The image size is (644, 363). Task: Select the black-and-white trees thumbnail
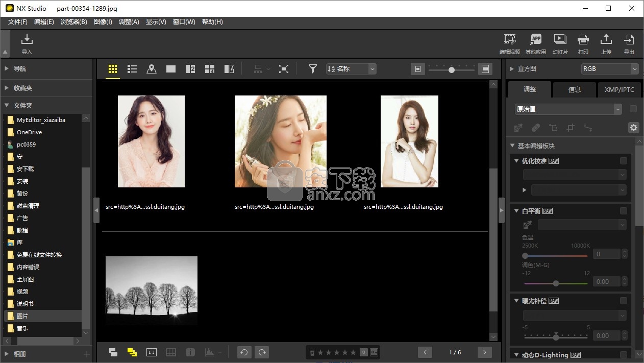[152, 291]
